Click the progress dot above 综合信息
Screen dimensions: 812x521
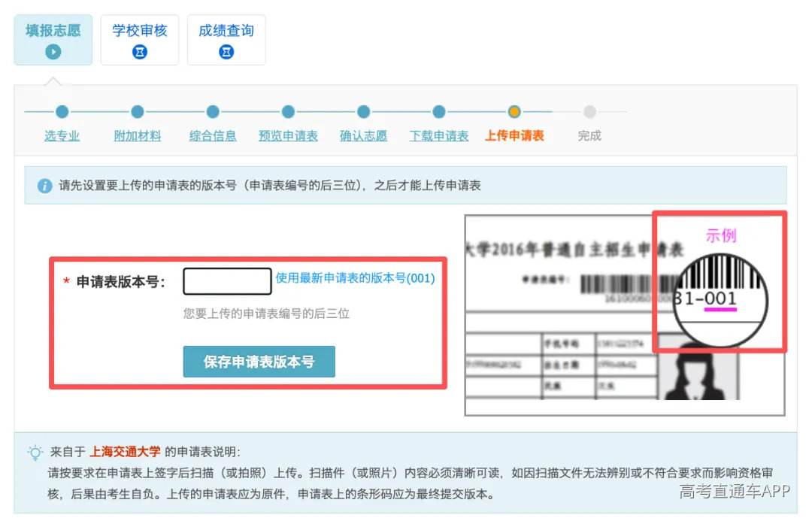click(212, 111)
